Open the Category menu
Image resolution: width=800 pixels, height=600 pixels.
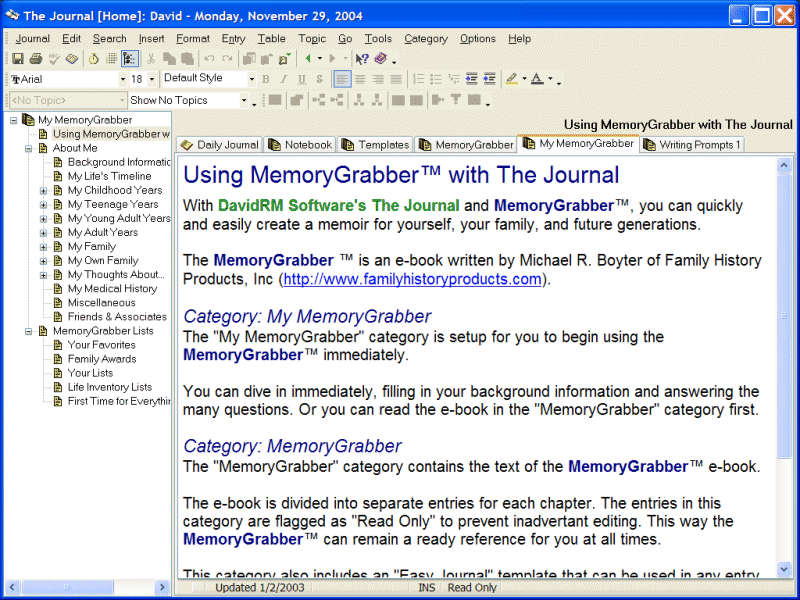(425, 39)
